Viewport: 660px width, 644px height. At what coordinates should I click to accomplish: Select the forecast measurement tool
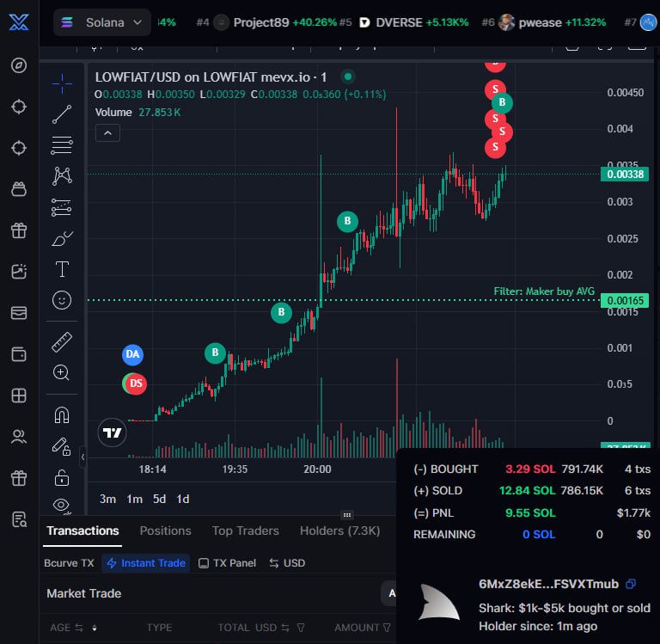pos(62,207)
